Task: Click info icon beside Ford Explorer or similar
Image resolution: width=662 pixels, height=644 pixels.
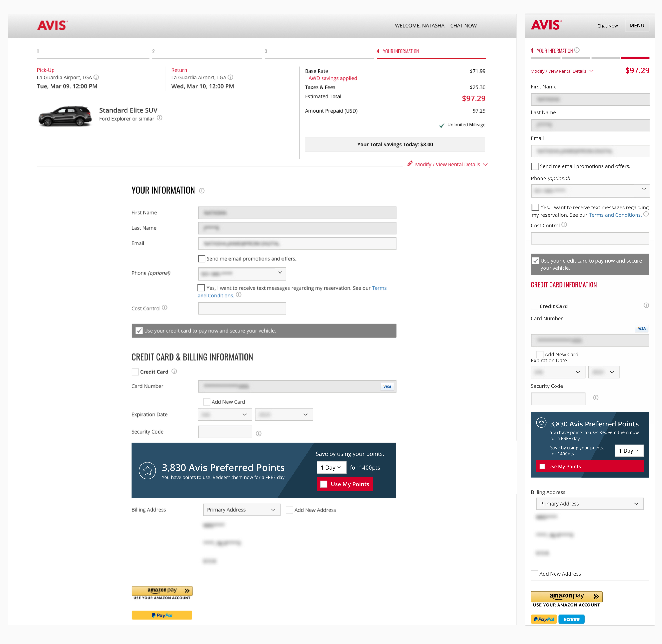Action: tap(160, 118)
